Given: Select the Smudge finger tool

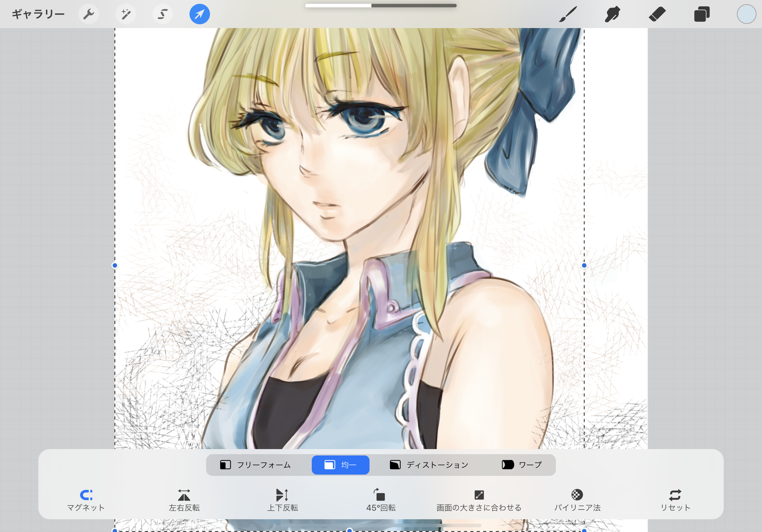Looking at the screenshot, I should (612, 14).
